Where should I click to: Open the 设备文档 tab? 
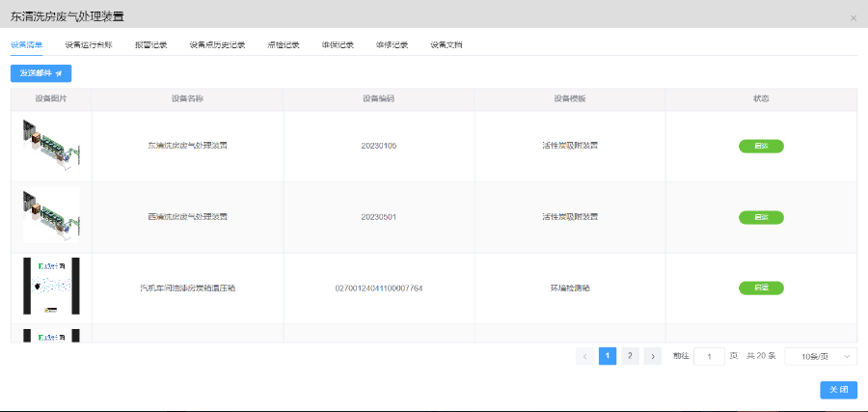coord(447,44)
